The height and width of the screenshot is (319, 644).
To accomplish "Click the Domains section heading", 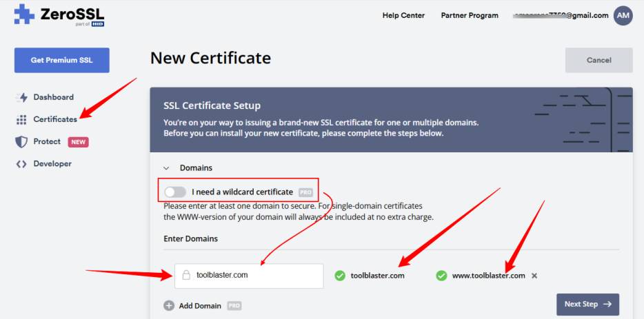I will [x=196, y=168].
